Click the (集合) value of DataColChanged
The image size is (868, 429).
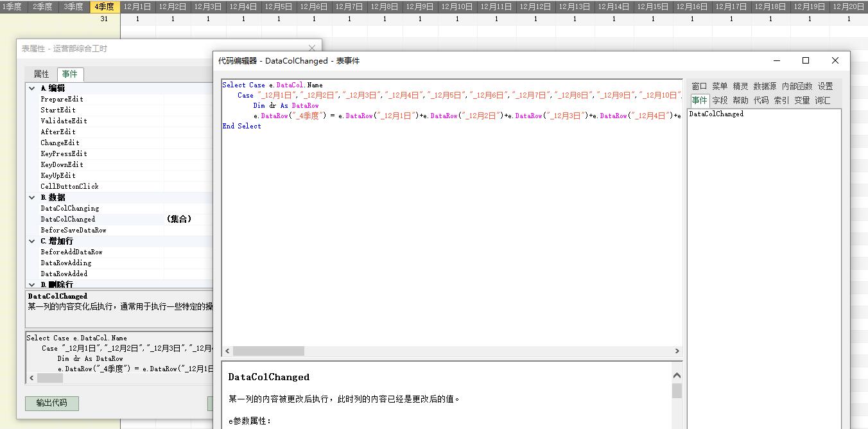tap(179, 219)
